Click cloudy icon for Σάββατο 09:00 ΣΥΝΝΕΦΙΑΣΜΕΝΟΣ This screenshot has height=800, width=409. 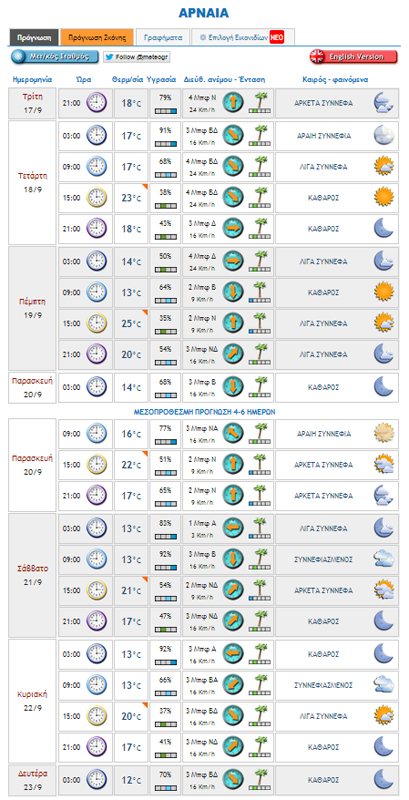pos(384,559)
